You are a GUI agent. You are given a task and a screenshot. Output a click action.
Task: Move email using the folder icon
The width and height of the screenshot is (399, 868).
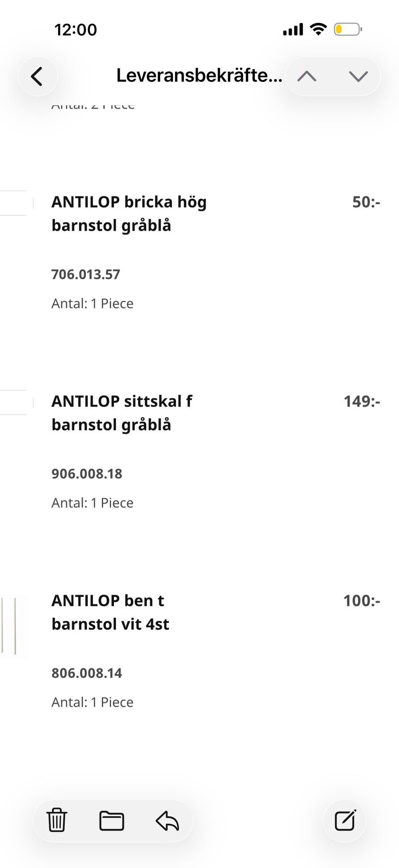(x=112, y=821)
